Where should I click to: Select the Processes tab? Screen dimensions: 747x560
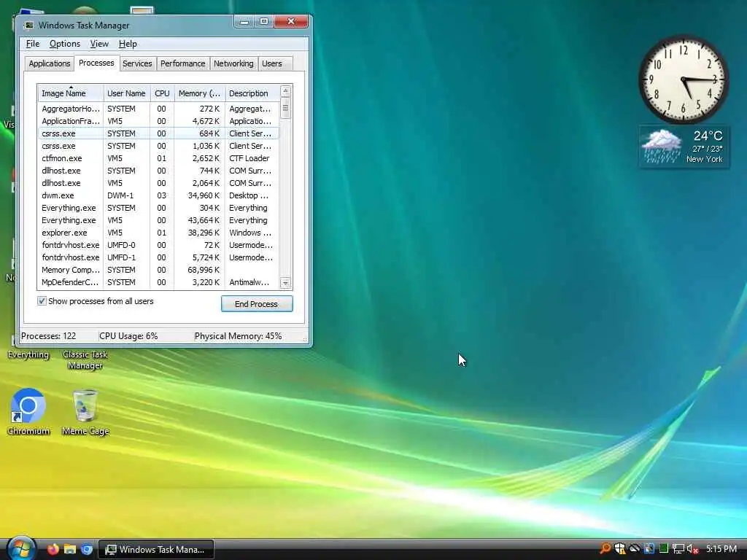tap(96, 63)
